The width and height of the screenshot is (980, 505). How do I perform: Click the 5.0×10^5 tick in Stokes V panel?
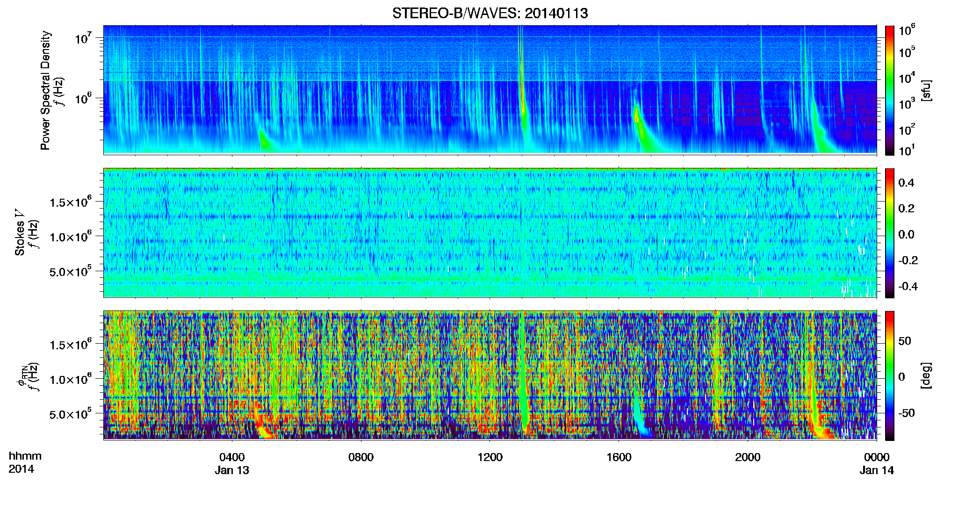[71, 271]
